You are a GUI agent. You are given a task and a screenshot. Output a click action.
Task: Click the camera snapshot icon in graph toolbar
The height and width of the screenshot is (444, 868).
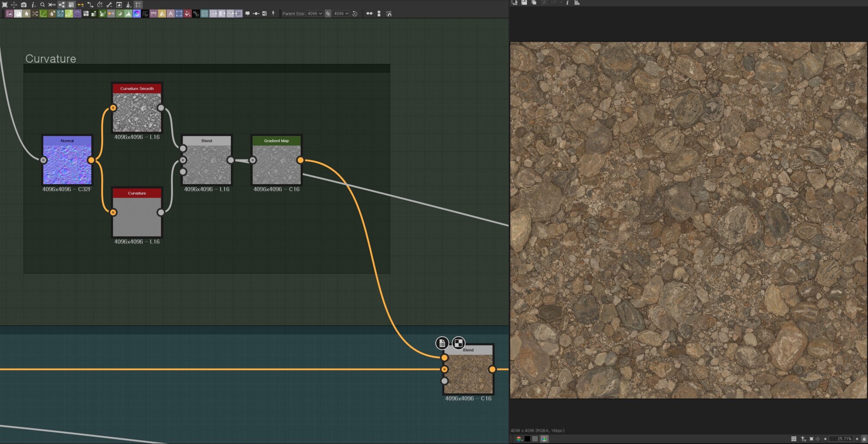tap(23, 4)
